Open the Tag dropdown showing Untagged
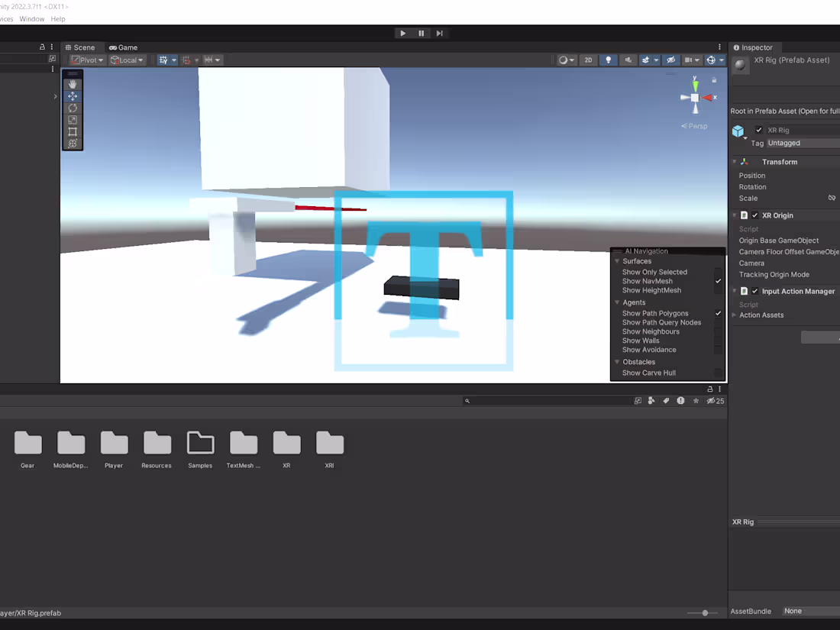The height and width of the screenshot is (630, 840). [803, 143]
